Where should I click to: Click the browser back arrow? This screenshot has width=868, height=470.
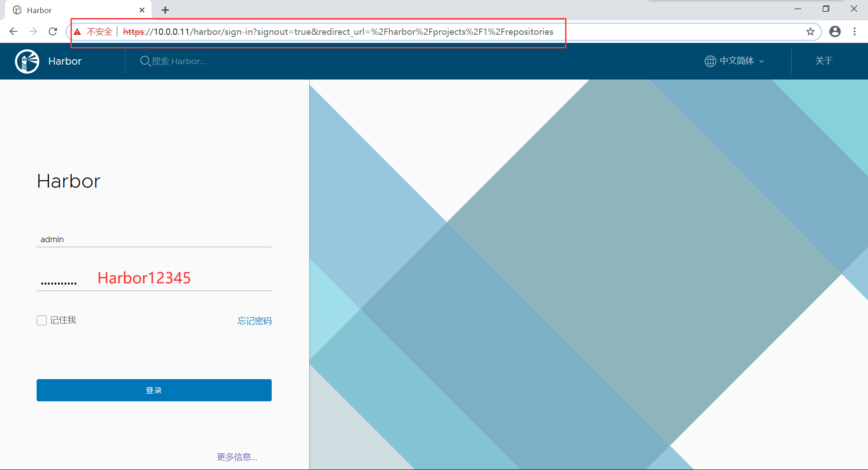click(14, 32)
